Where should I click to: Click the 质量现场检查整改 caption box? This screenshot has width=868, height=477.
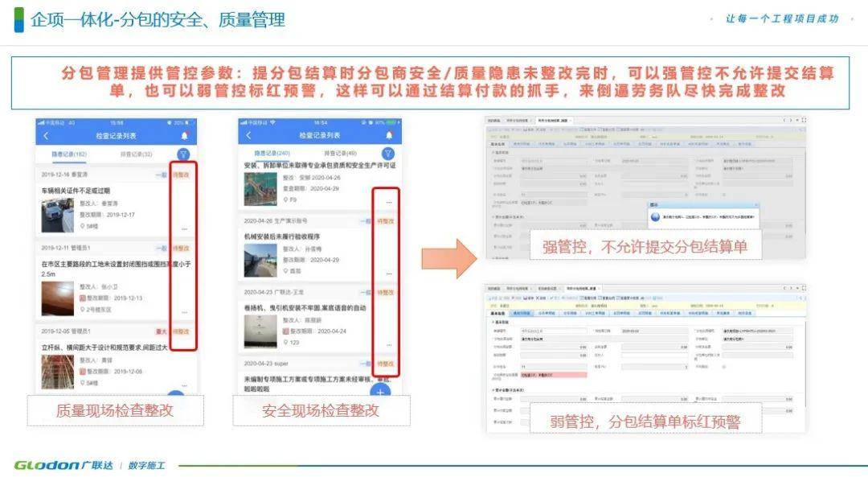coord(114,411)
